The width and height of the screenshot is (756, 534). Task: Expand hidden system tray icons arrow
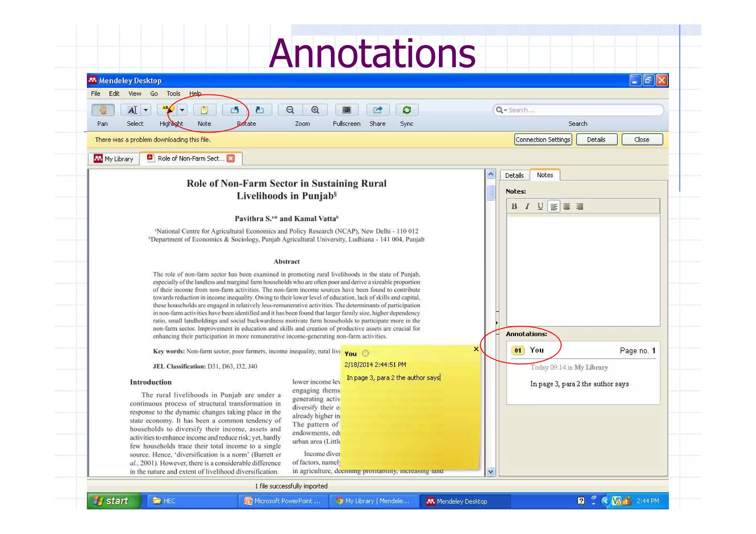click(x=606, y=501)
